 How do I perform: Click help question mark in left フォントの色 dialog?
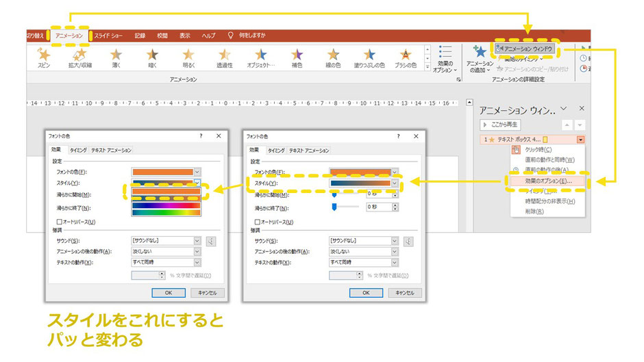[201, 136]
